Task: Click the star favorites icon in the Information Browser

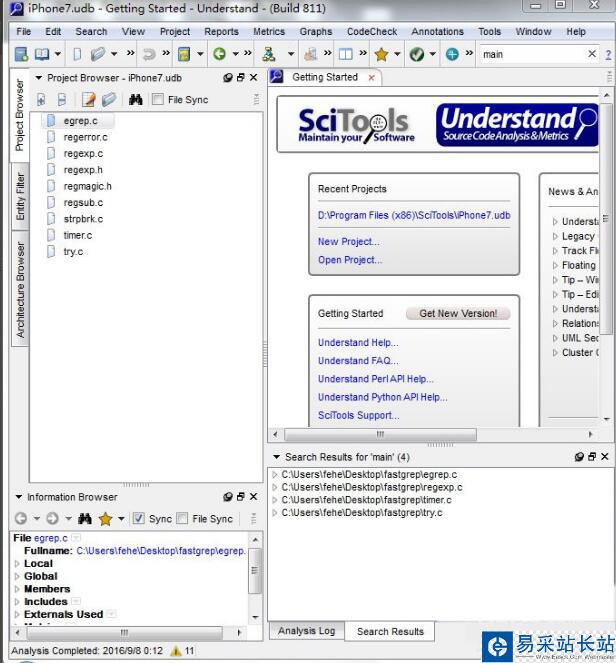Action: coord(105,518)
